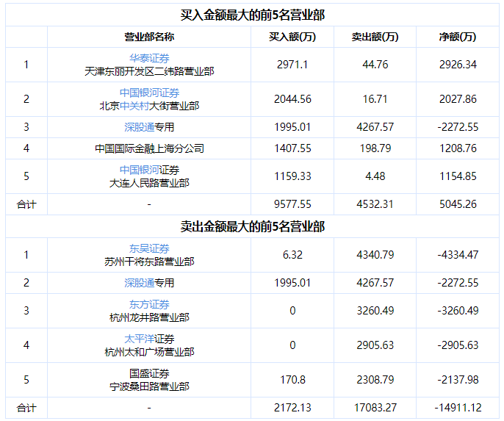Open the 深股通 link in the sell table
Image resolution: width=504 pixels, height=421 pixels.
[139, 283]
